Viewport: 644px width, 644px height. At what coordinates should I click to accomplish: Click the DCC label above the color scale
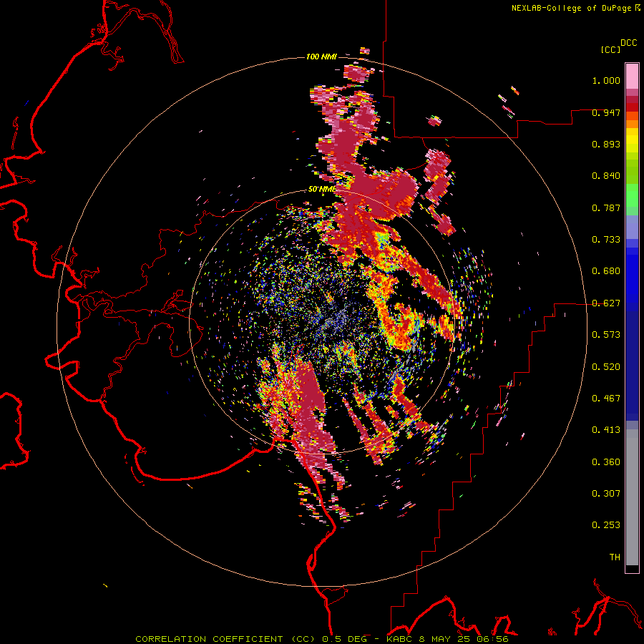point(629,43)
